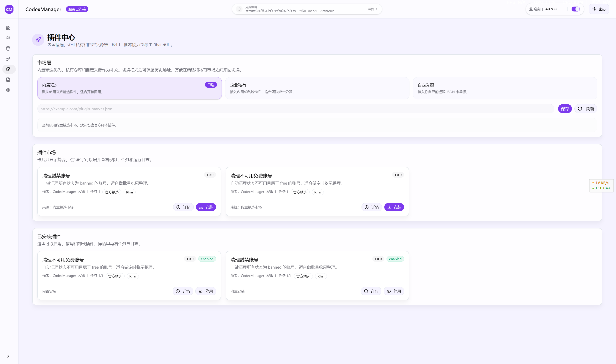The height and width of the screenshot is (364, 616).
Task: Open the API key icon in sidebar
Action: (8, 59)
